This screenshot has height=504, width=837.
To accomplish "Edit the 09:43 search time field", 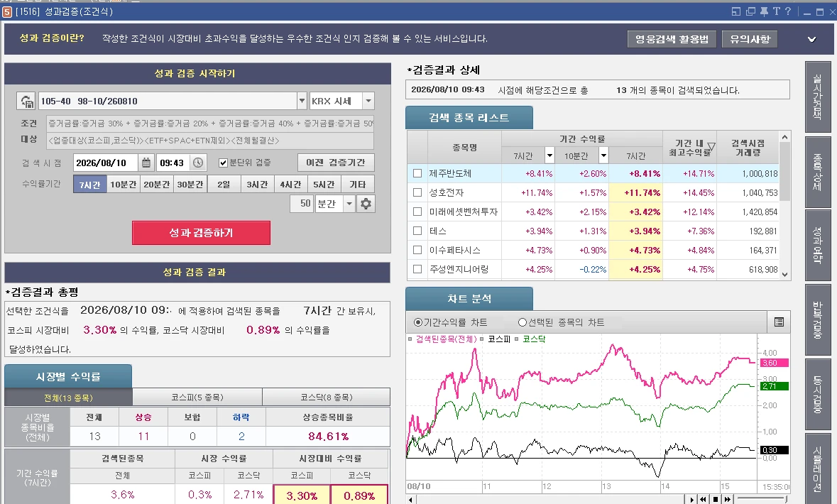I will click(x=173, y=163).
